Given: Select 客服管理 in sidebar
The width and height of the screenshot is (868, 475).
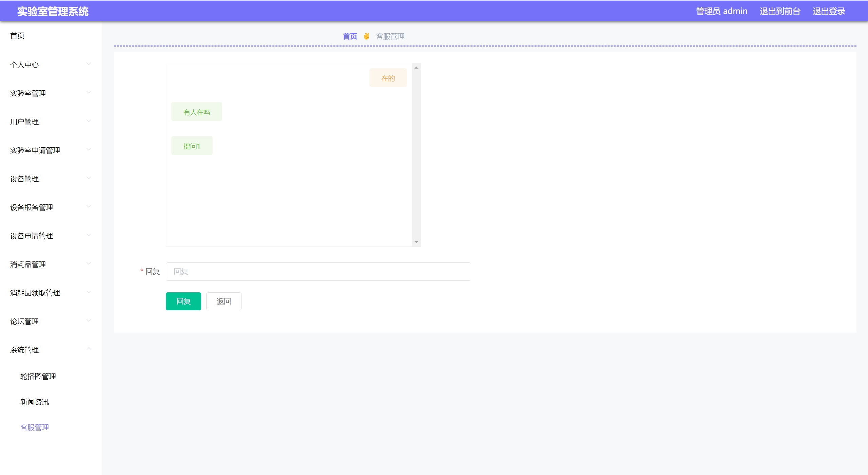Looking at the screenshot, I should pos(35,427).
